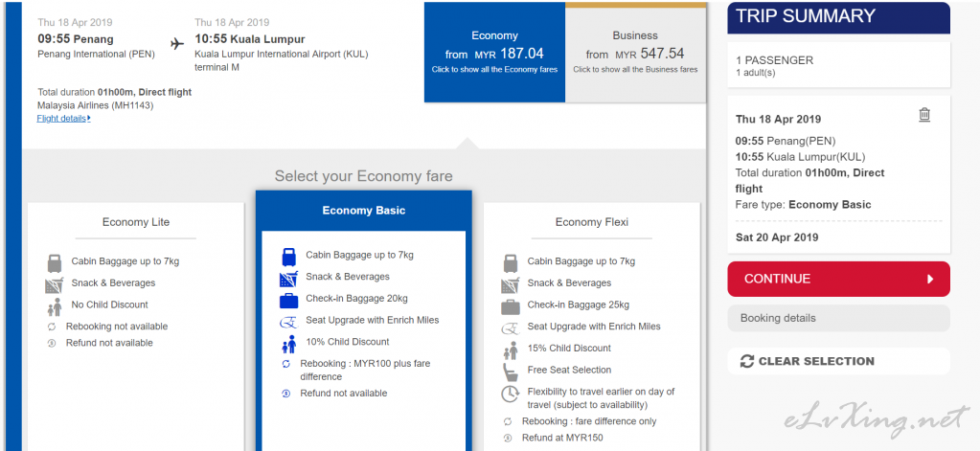Viewport: 980px width, 451px height.
Task: Click the Economy Flexi clock flexibility icon
Action: 510,395
